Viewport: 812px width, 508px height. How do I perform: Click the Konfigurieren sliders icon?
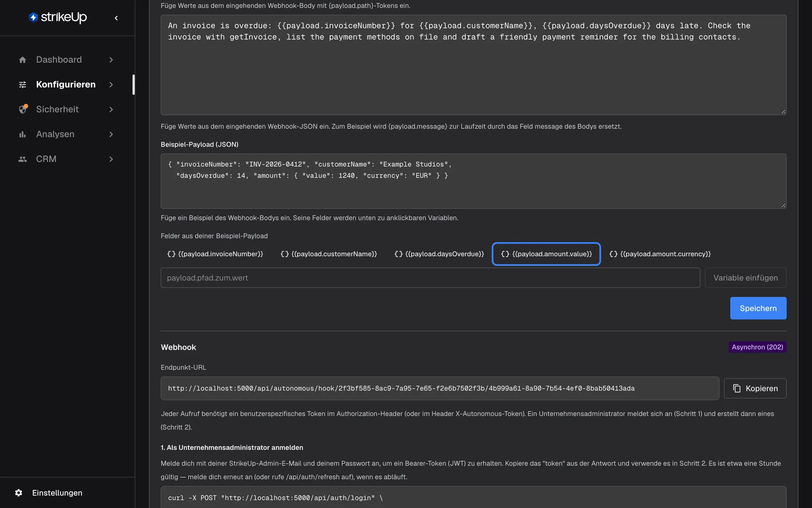23,84
